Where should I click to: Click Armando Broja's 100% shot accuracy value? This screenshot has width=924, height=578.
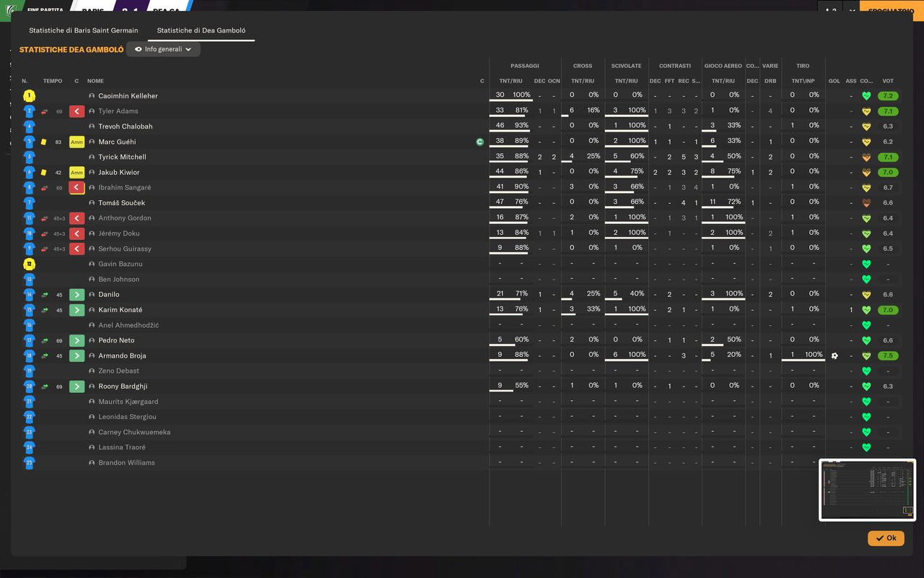click(x=814, y=354)
